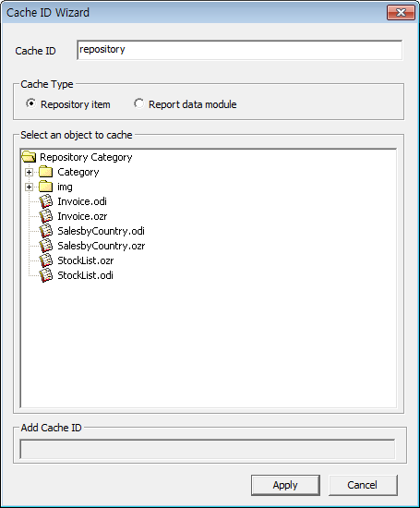The image size is (420, 508).
Task: Click the SalesbyCountry.odi file icon
Action: pyautogui.click(x=46, y=231)
